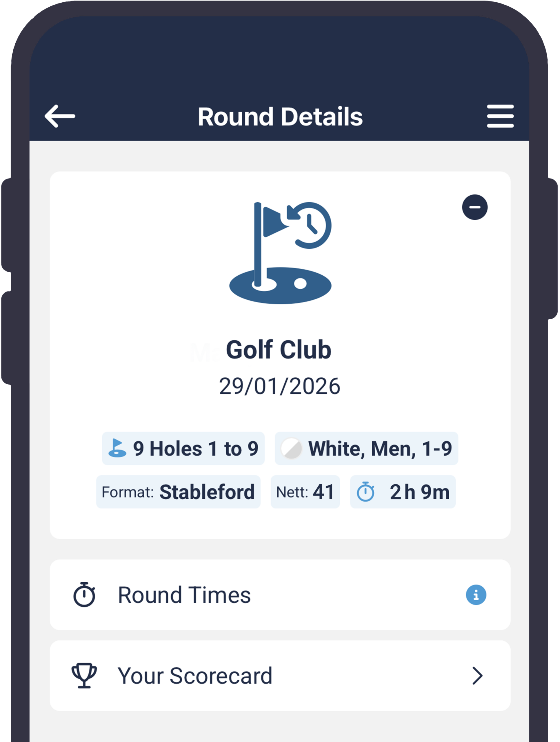Tap the small blue flag hole icon

coord(117,448)
